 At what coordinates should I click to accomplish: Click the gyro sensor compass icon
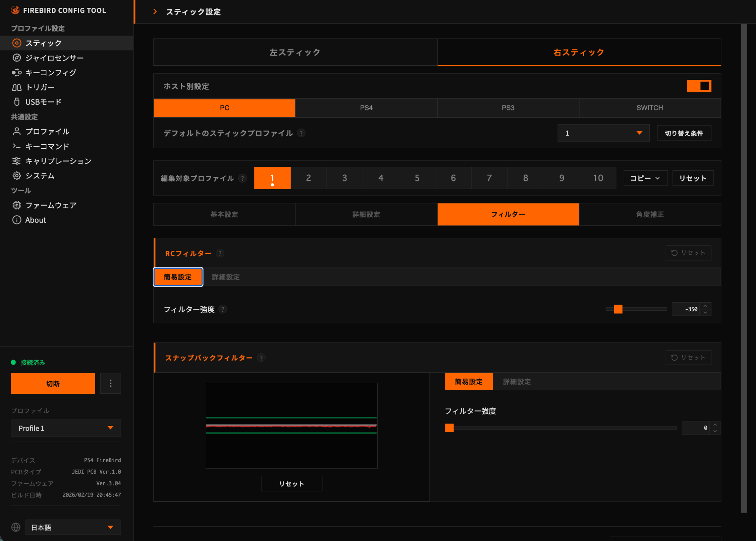17,58
